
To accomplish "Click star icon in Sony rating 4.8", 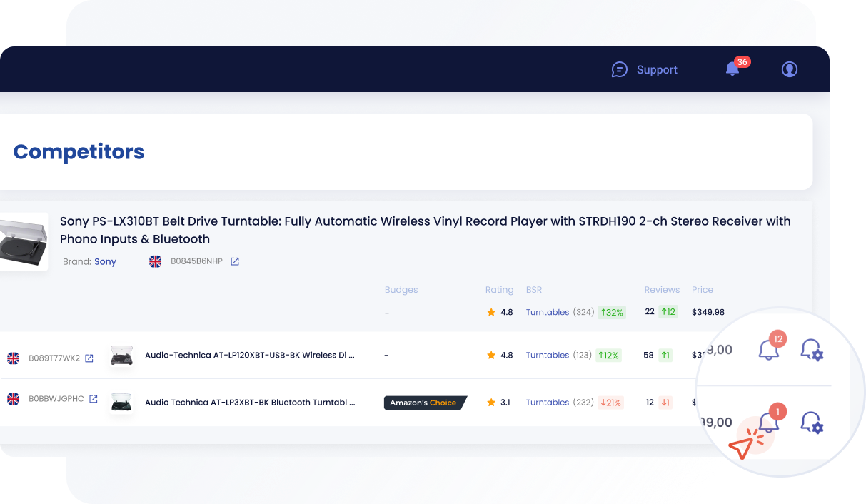I will pyautogui.click(x=491, y=312).
